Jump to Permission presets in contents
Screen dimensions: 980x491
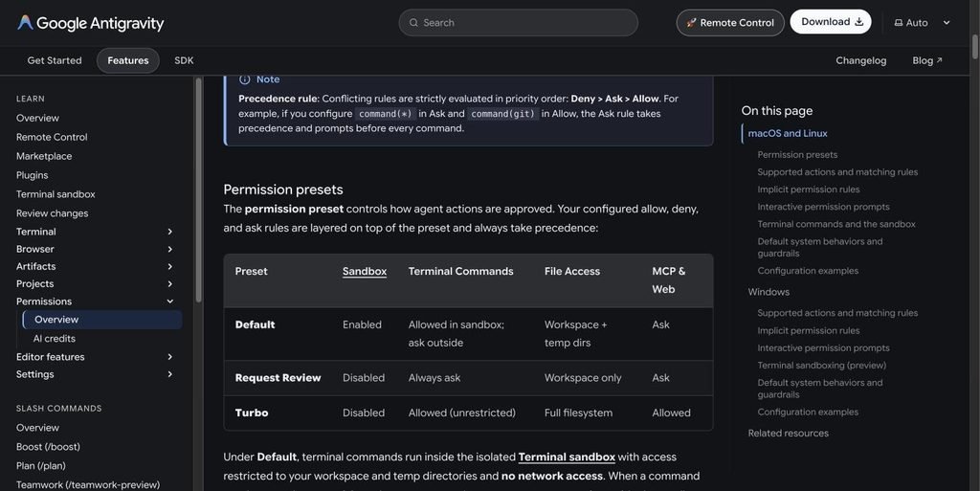[797, 155]
